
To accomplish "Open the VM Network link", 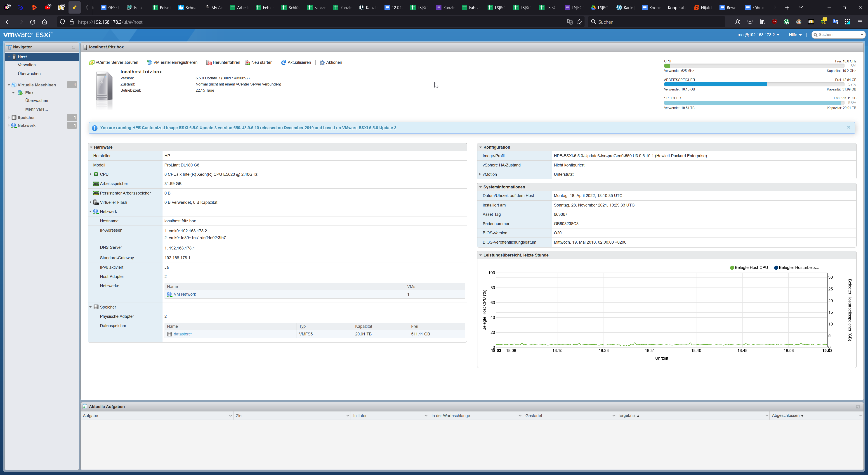I will [x=185, y=294].
